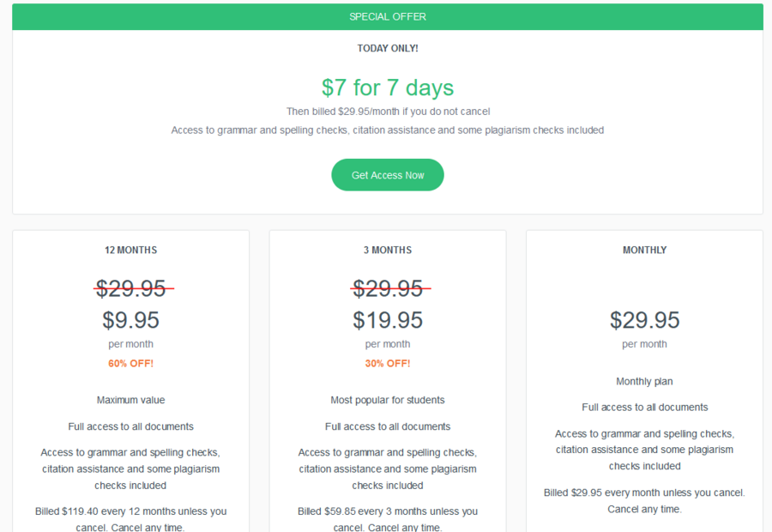The width and height of the screenshot is (772, 532).
Task: Click the 60% OFF! discount label
Action: click(x=130, y=364)
